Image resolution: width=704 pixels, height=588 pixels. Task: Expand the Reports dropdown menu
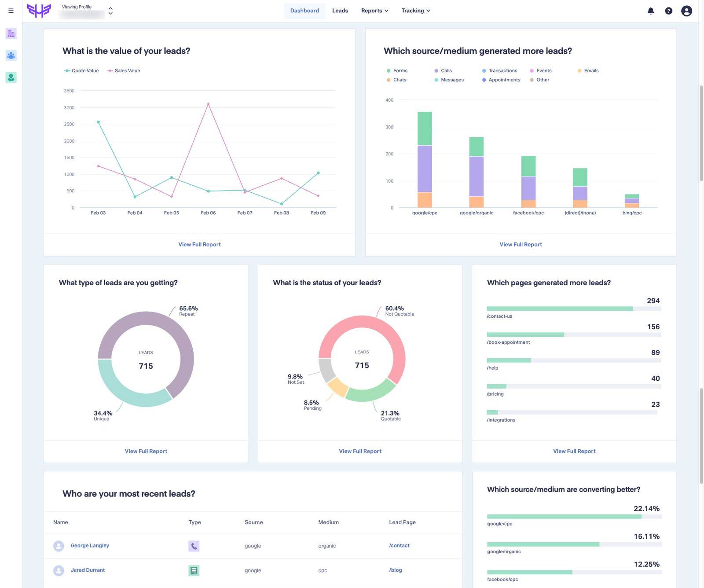pos(374,11)
